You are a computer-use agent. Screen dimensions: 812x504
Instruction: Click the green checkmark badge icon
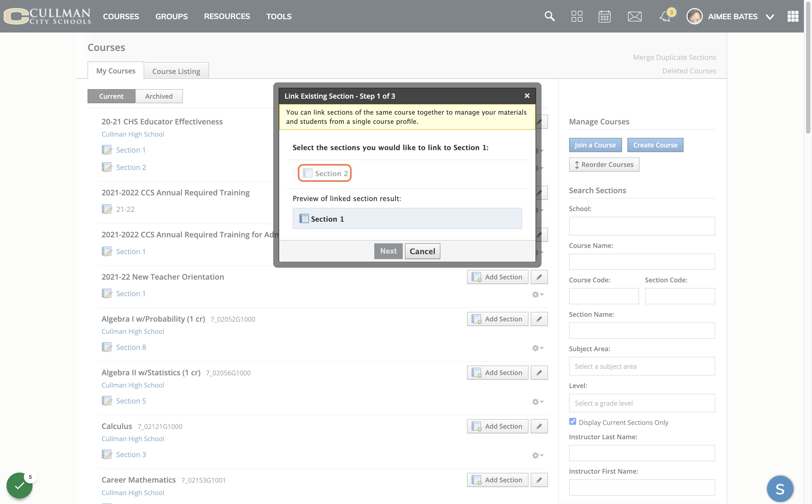[19, 485]
